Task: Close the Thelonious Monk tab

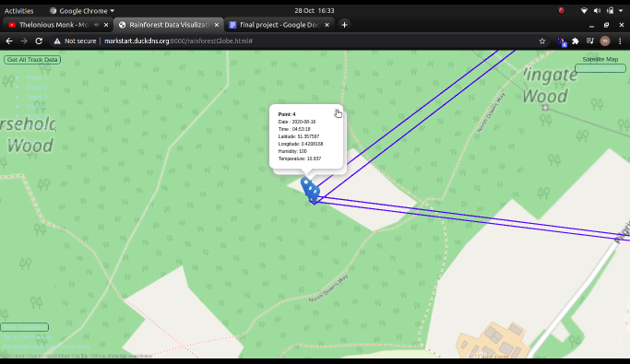Action: click(x=106, y=25)
